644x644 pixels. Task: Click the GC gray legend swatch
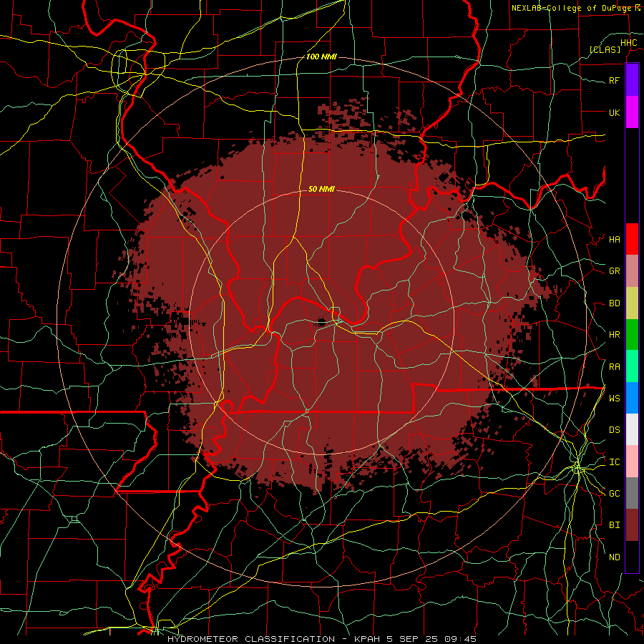click(x=632, y=493)
